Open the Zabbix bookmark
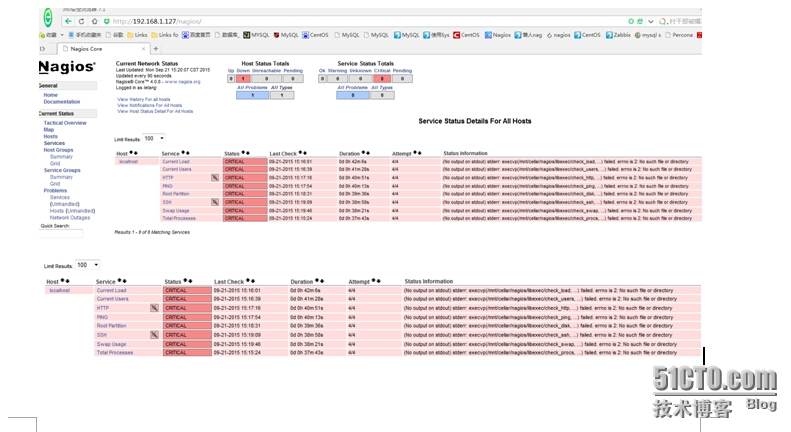Image resolution: width=791 pixels, height=432 pixels. click(x=618, y=35)
